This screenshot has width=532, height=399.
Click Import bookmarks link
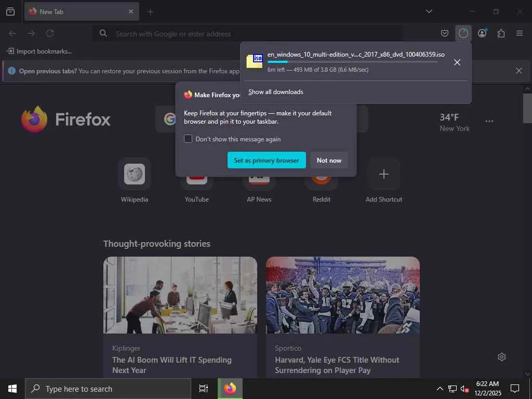tap(39, 51)
